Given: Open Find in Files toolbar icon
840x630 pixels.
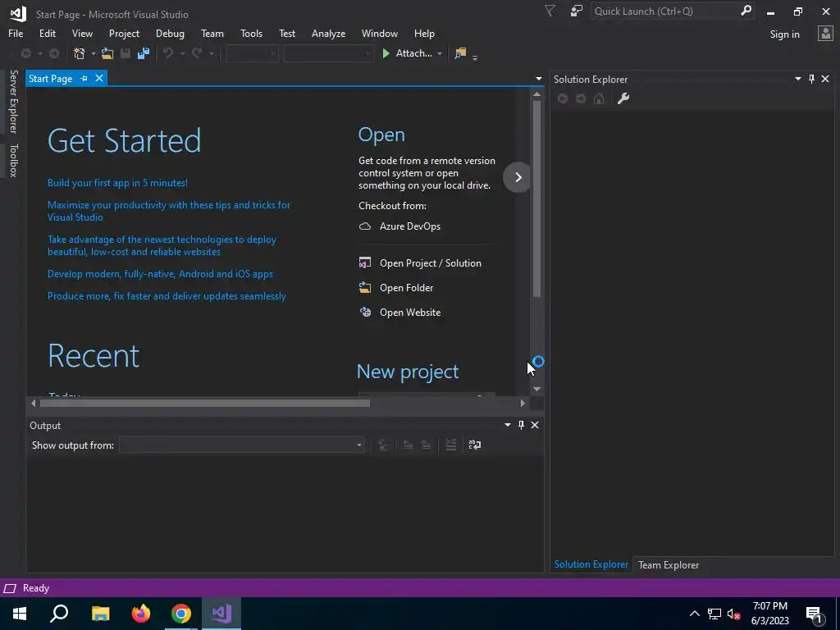Looking at the screenshot, I should [x=460, y=53].
